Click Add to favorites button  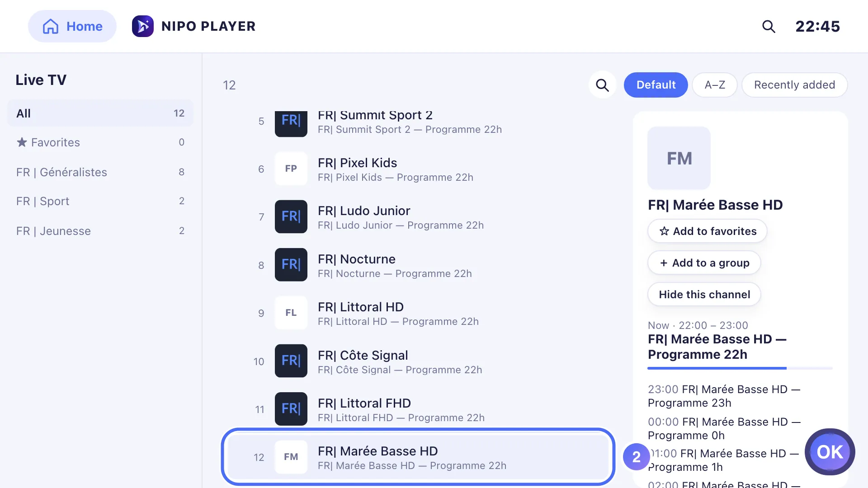707,231
